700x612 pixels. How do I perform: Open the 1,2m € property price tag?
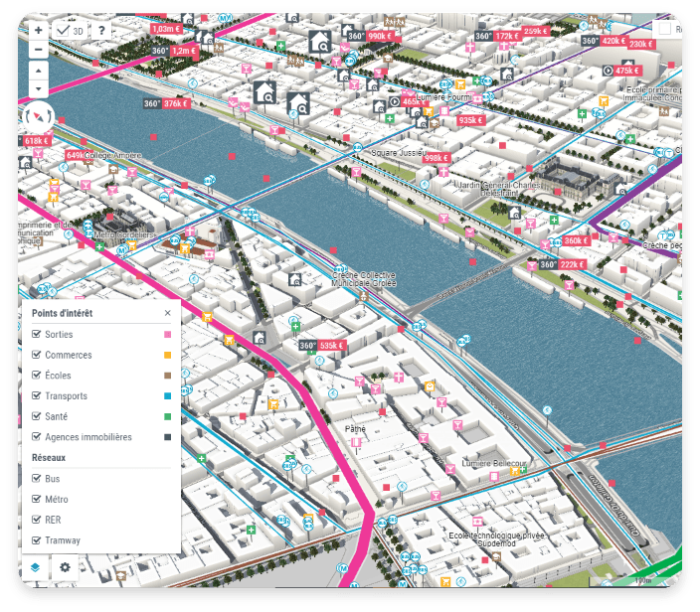(184, 50)
